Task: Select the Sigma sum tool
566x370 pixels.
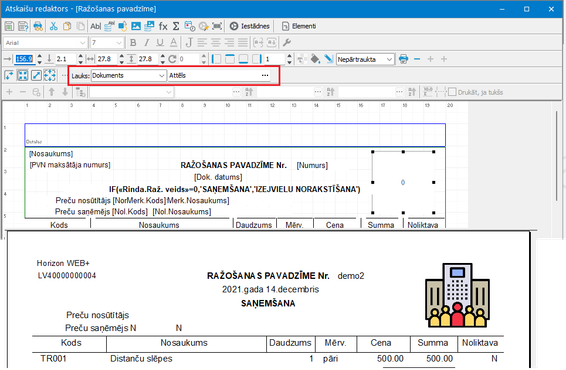Action: click(176, 26)
